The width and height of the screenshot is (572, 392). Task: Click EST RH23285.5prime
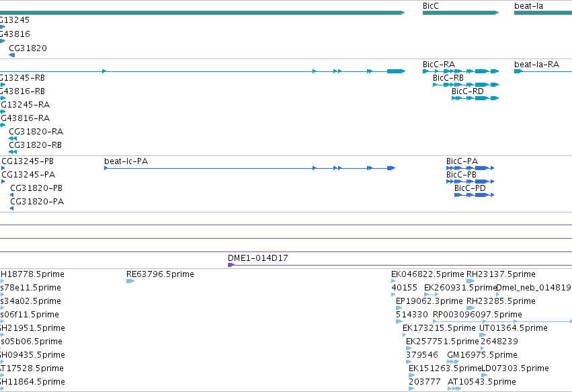[471, 308]
